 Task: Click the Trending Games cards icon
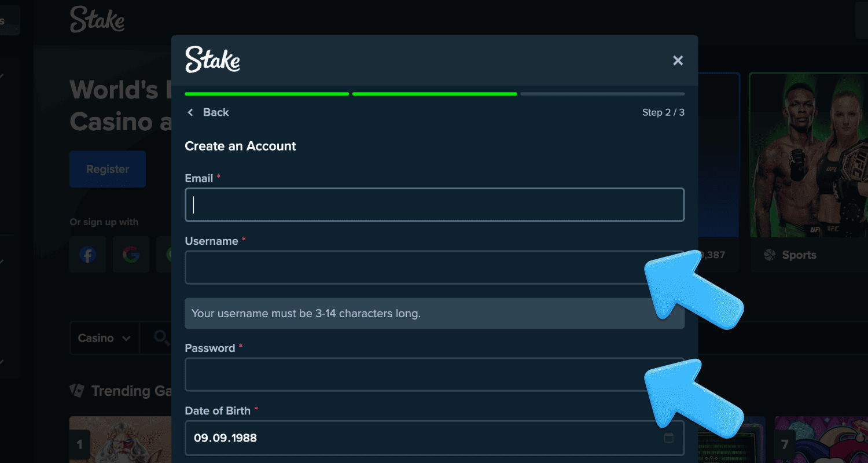[x=76, y=391]
